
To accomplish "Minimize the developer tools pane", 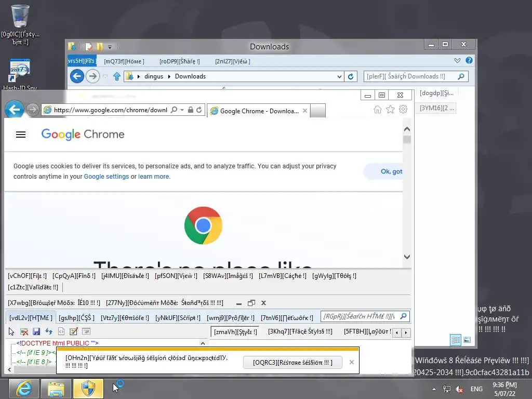I will pos(239,303).
